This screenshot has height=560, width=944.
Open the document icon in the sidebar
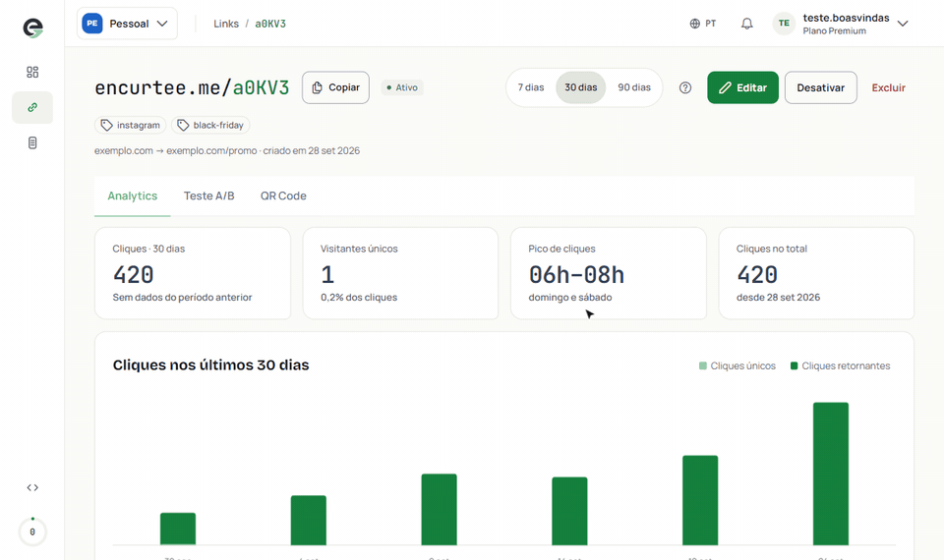tap(32, 143)
